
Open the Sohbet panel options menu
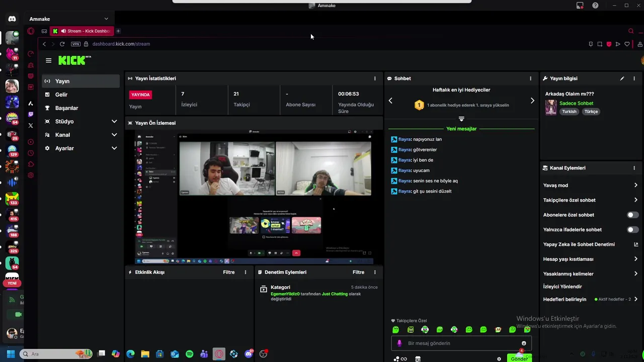530,78
